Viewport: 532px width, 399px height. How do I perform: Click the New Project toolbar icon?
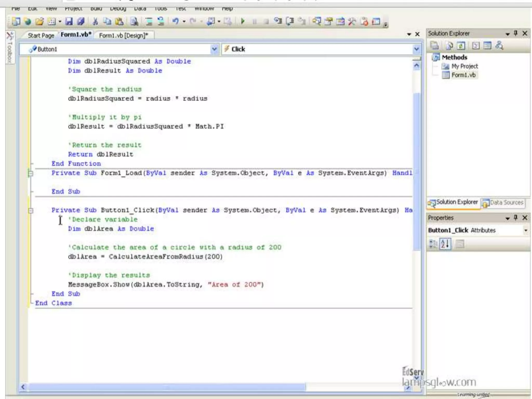coord(16,21)
